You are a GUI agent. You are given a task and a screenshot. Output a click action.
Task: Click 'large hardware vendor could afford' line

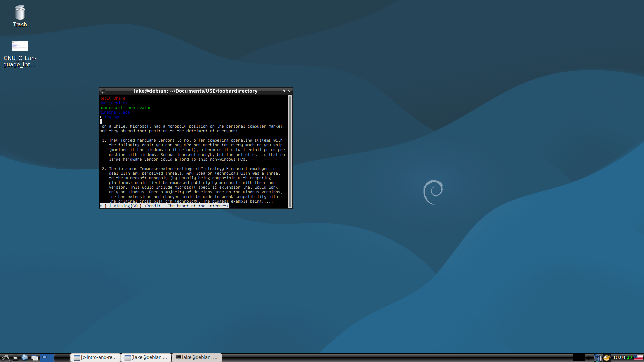coord(178,159)
